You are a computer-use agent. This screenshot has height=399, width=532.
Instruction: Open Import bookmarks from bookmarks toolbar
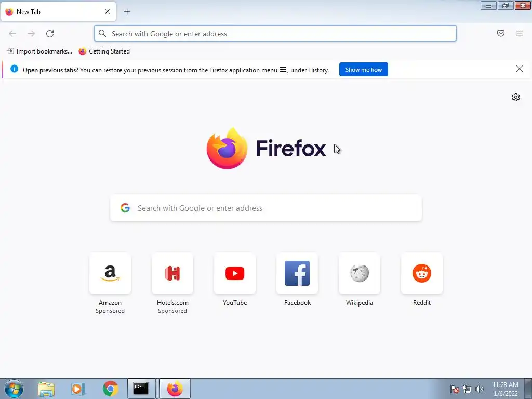coord(39,51)
